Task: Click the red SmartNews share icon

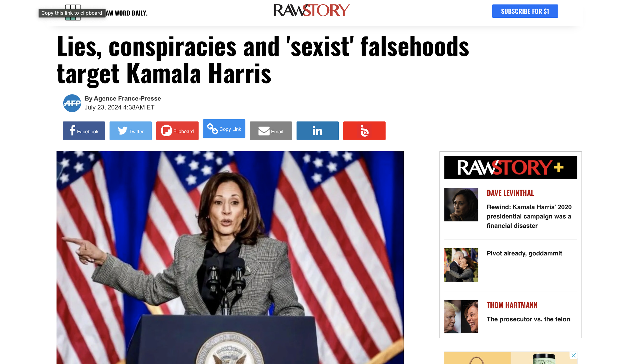Action: click(364, 131)
